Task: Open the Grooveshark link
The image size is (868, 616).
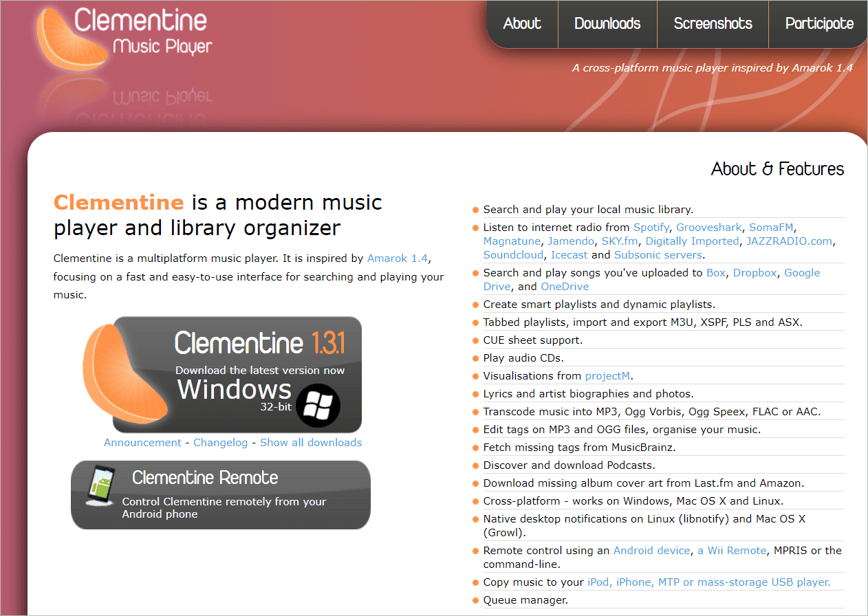Action: tap(709, 228)
